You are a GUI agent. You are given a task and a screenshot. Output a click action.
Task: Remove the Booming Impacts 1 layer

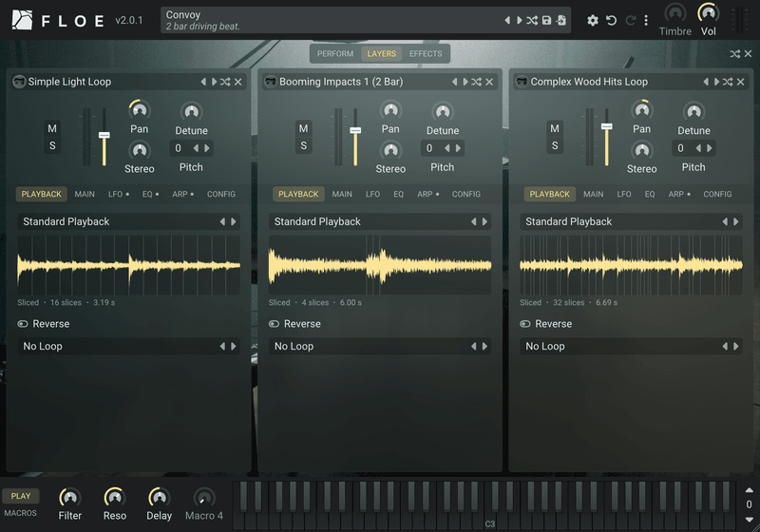489,82
